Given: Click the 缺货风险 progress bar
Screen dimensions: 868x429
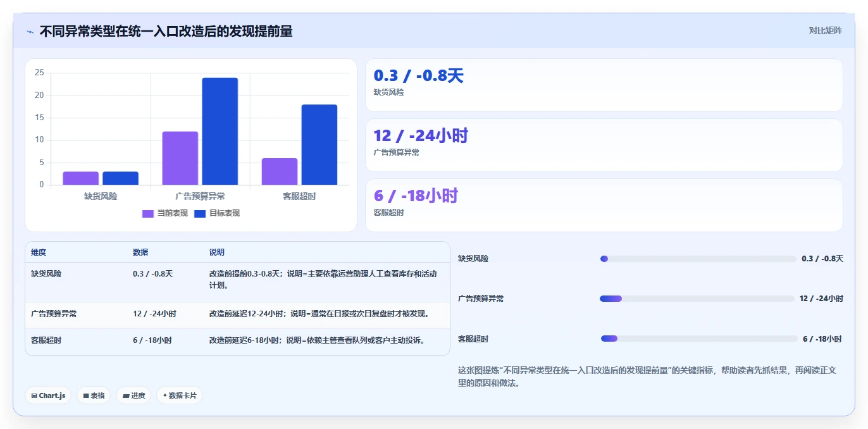Looking at the screenshot, I should point(698,259).
